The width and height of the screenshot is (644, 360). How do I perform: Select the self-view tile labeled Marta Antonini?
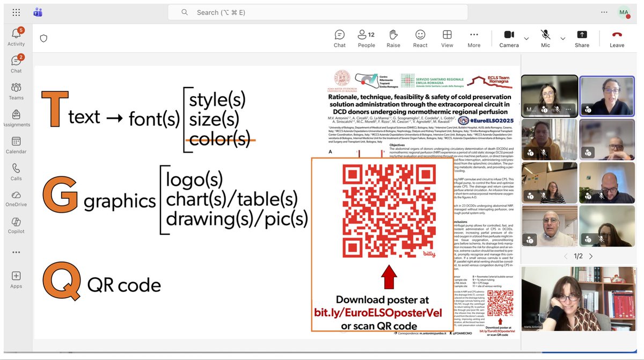(x=579, y=299)
